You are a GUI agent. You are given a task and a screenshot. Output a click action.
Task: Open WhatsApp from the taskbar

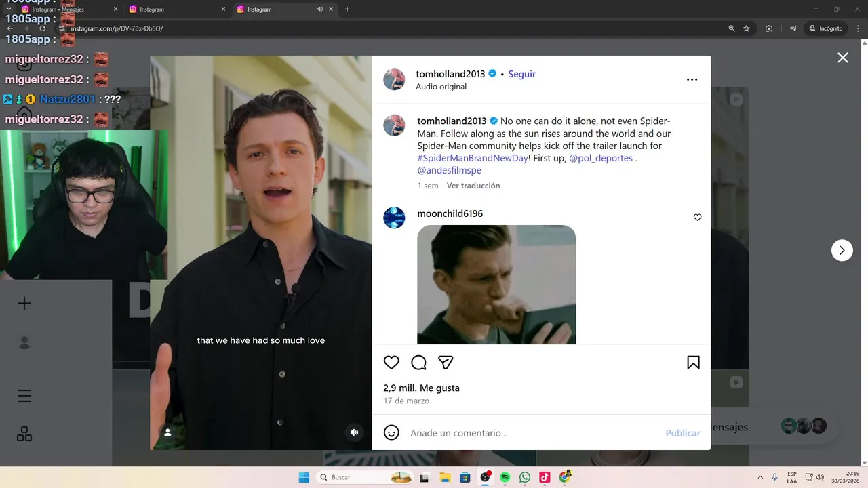(525, 477)
